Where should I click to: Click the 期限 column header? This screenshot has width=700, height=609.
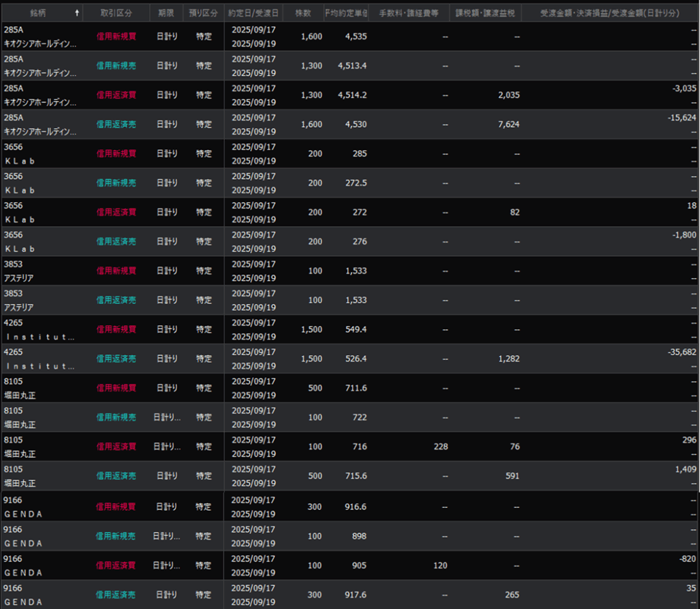[166, 13]
